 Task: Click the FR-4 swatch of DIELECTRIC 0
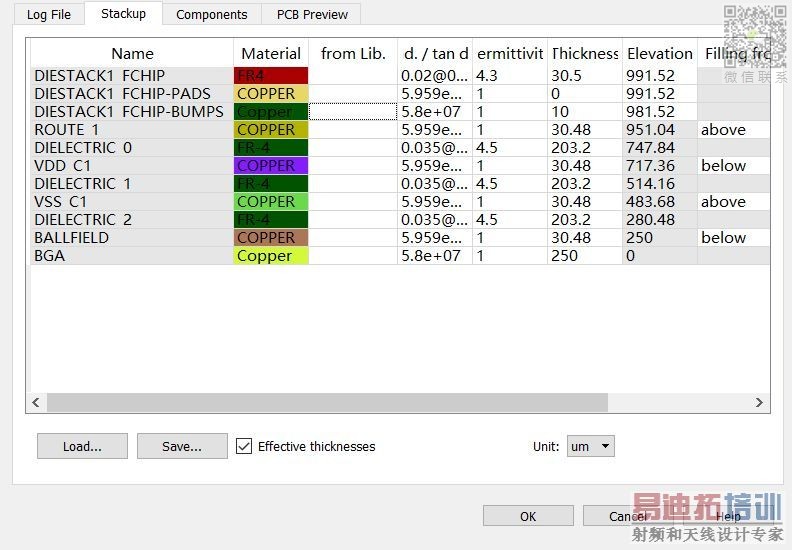click(x=271, y=147)
